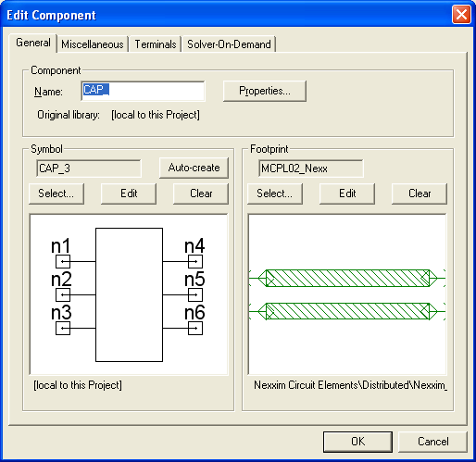Click pin n1 in symbol preview
Image resolution: width=476 pixels, height=462 pixels.
(63, 262)
